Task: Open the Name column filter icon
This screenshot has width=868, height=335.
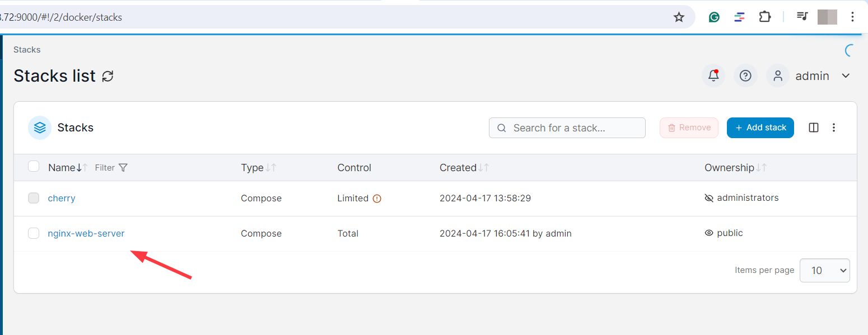Action: pos(123,167)
